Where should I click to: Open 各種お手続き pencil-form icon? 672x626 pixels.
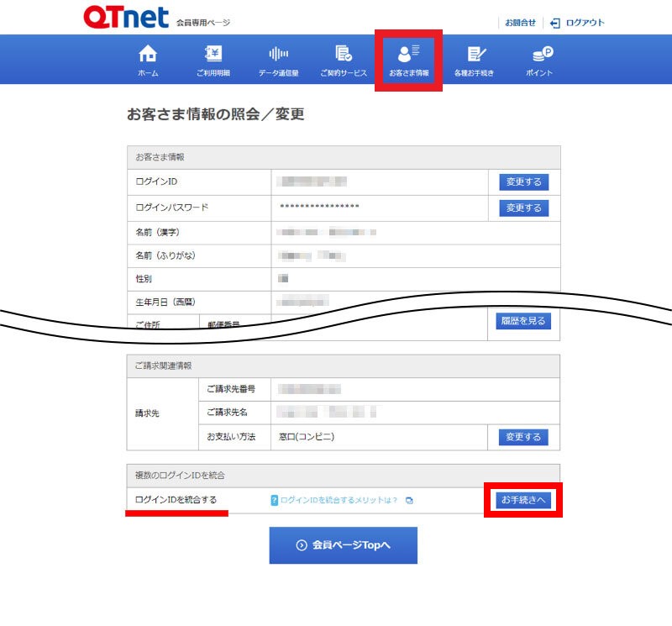coord(476,55)
